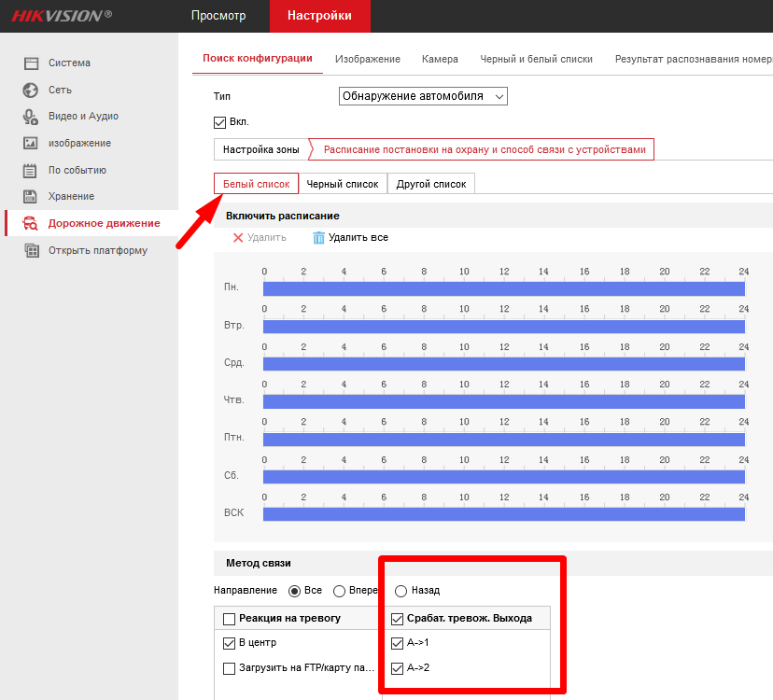Click Thursday (Чтв.) schedule bar

tap(504, 401)
